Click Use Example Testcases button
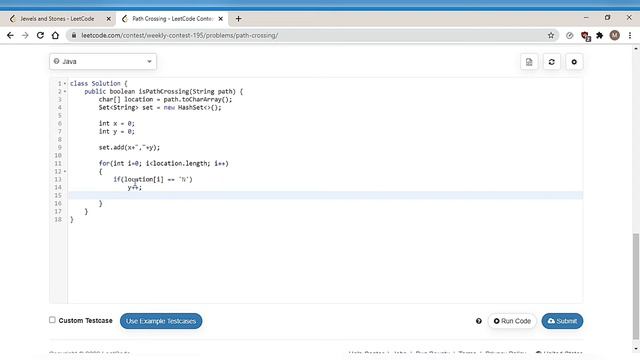The image size is (640, 360). point(161,321)
